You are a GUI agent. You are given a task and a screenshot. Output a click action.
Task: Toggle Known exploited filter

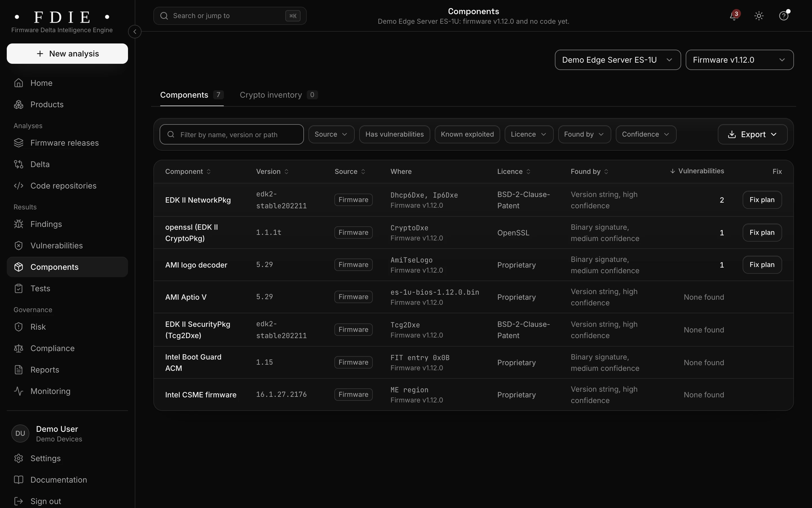(467, 134)
